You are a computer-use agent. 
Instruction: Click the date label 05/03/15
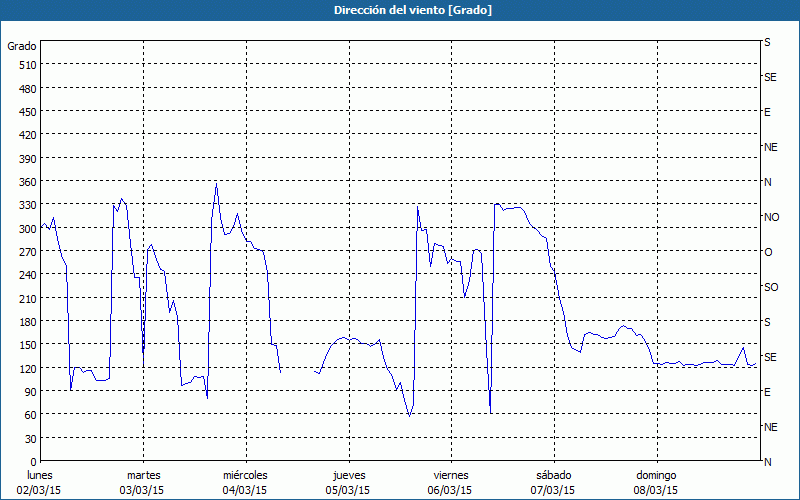[349, 490]
